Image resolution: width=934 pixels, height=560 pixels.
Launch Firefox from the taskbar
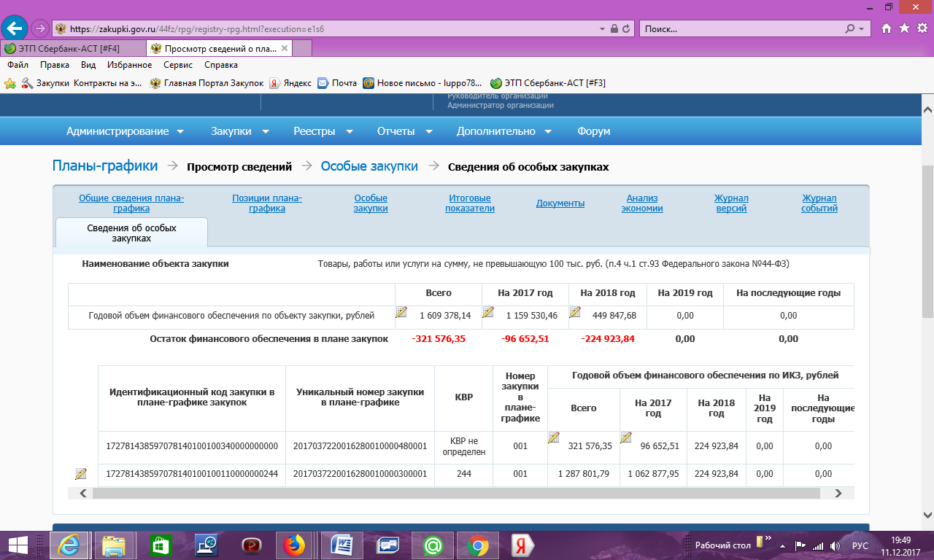tap(296, 545)
